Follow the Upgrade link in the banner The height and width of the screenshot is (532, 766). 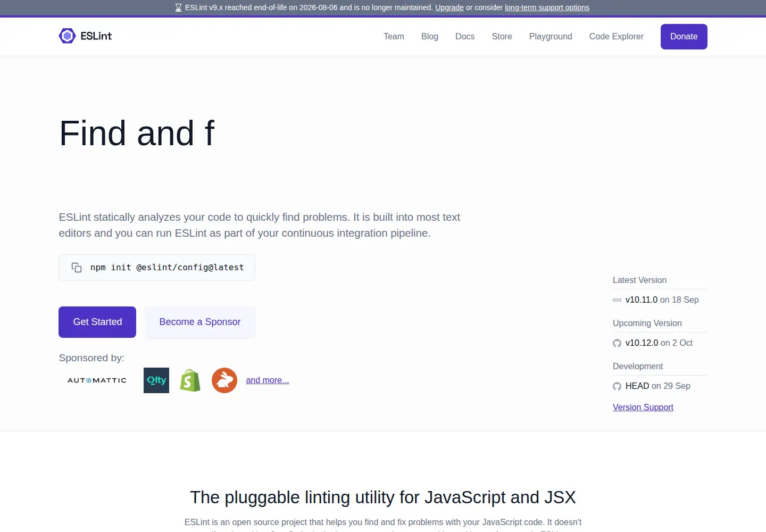click(449, 7)
